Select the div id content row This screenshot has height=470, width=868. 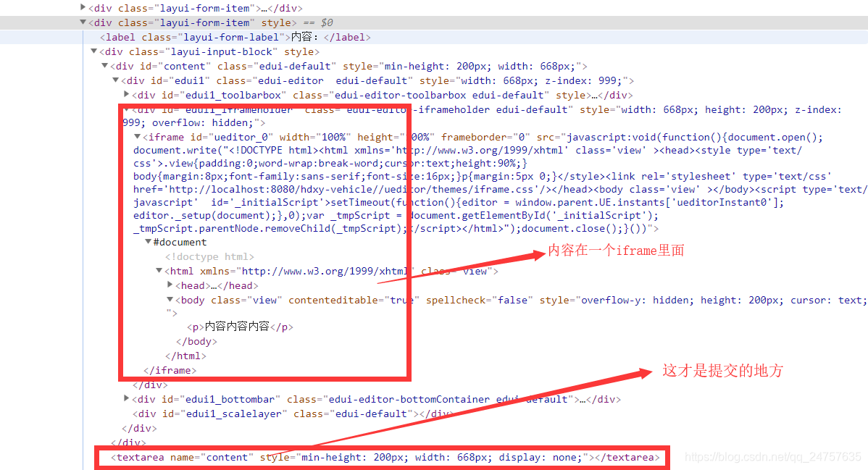349,66
